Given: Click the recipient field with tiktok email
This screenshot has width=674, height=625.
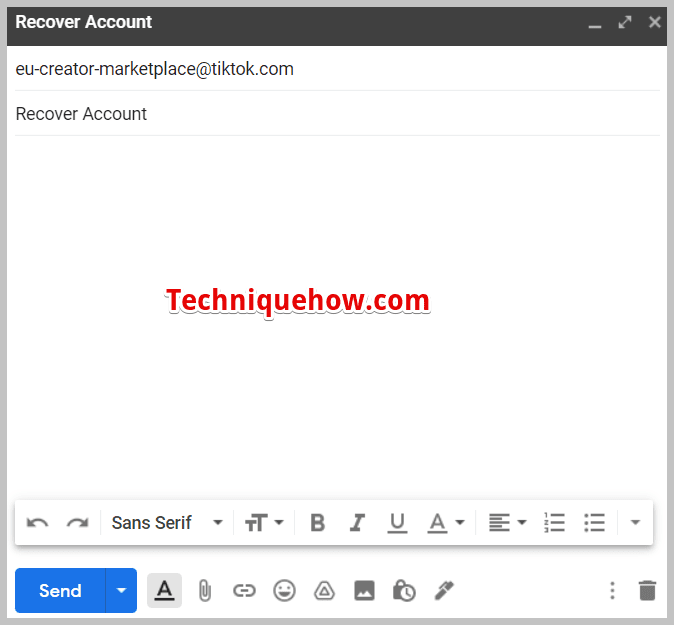Looking at the screenshot, I should click(x=337, y=69).
